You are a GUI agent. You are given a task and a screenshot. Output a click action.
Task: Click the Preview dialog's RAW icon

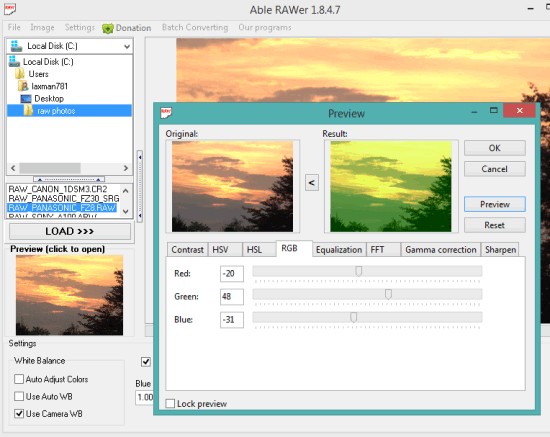(166, 113)
